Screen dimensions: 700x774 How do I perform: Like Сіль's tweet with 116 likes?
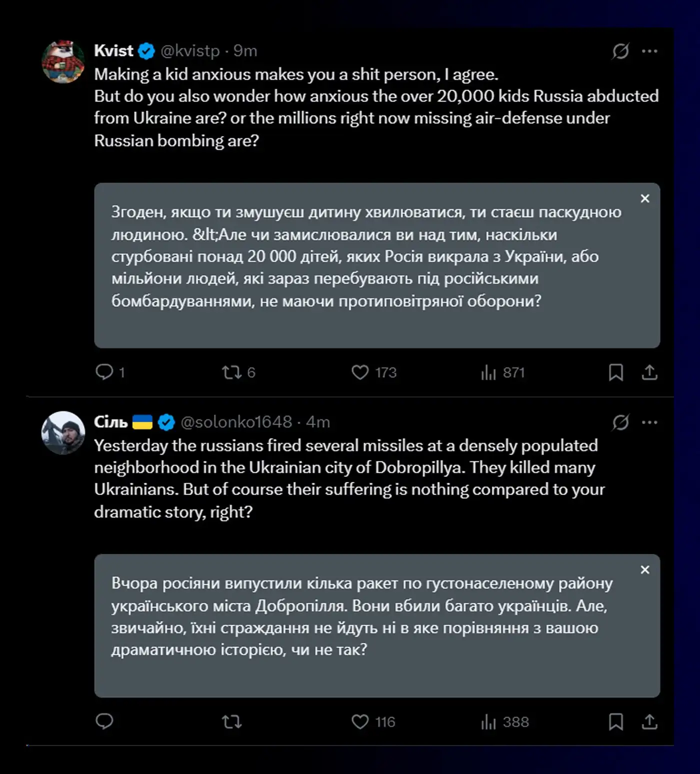[360, 721]
